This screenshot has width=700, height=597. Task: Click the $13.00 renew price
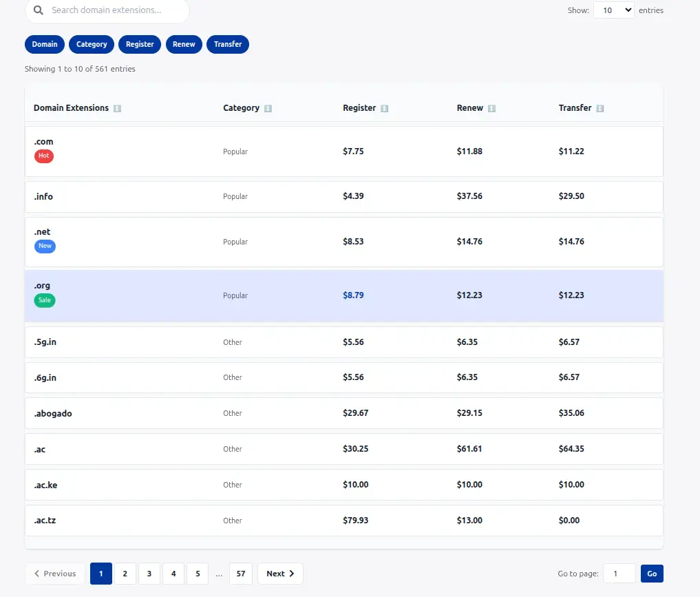click(469, 520)
